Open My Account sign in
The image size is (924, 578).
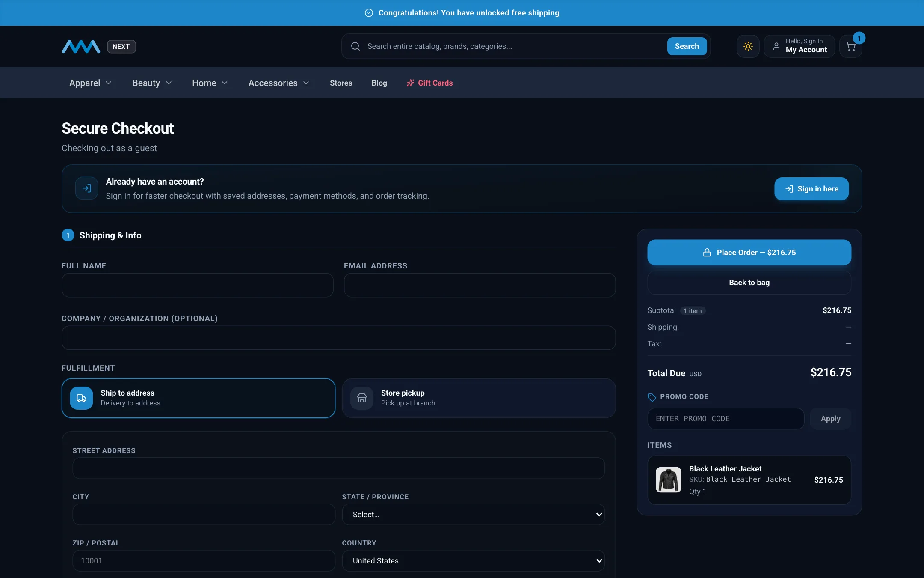(799, 46)
